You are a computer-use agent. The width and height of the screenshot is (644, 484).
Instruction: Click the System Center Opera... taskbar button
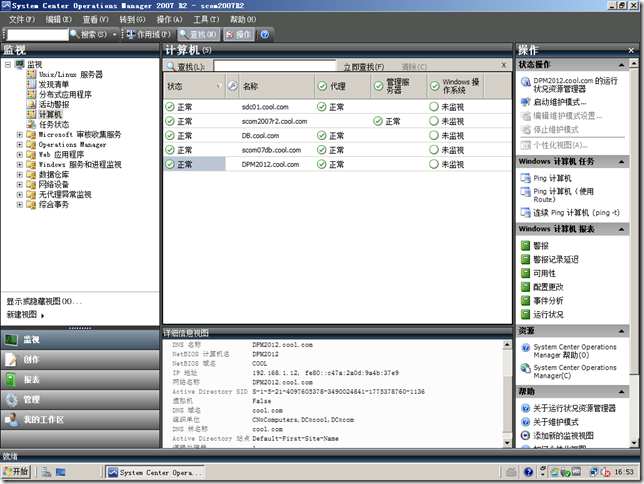[154, 472]
